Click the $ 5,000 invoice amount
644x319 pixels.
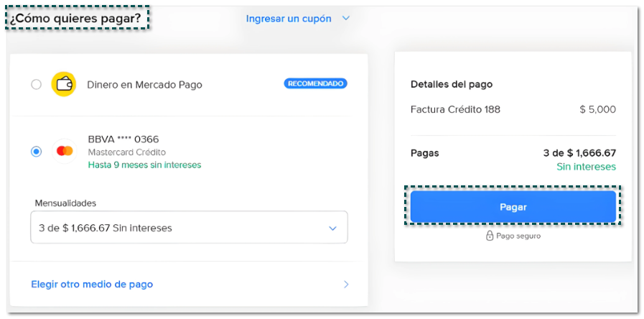[x=597, y=110]
